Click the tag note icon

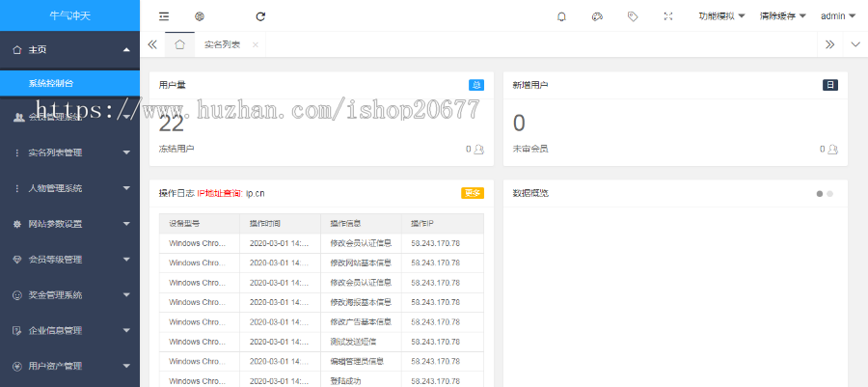click(632, 16)
